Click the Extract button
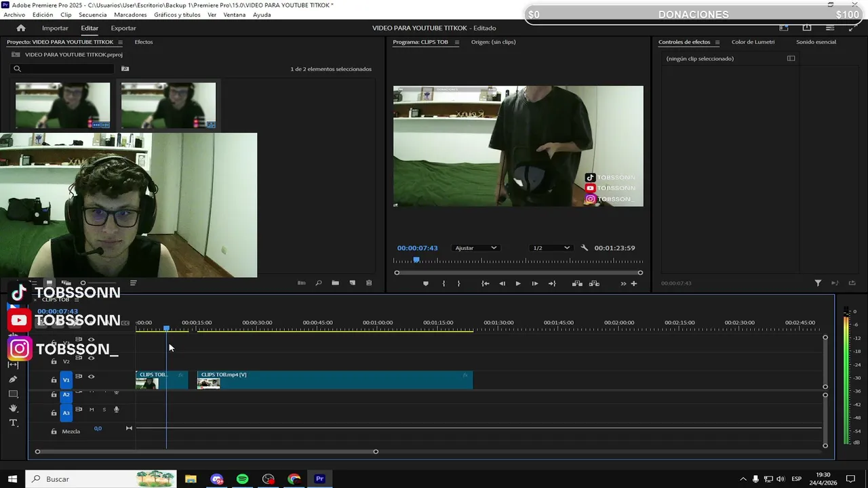This screenshot has width=868, height=488. (x=594, y=283)
